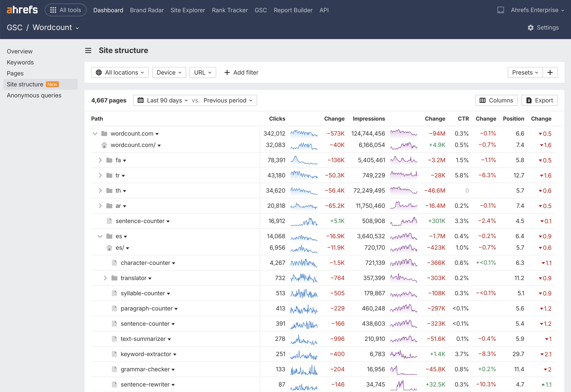Image resolution: width=571 pixels, height=392 pixels.
Task: Click the folder icon of the fa row
Action: tap(109, 160)
